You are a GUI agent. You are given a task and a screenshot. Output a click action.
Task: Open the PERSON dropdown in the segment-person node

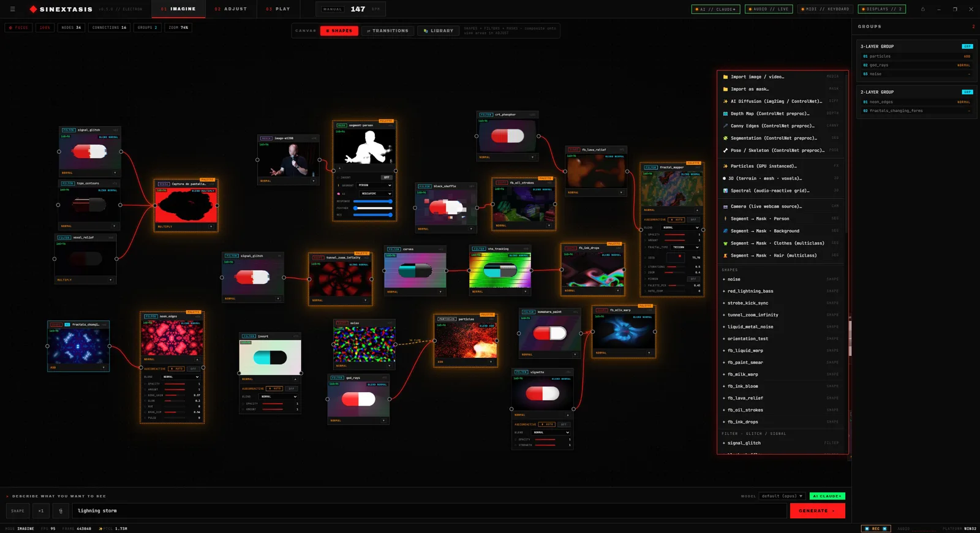click(x=375, y=185)
